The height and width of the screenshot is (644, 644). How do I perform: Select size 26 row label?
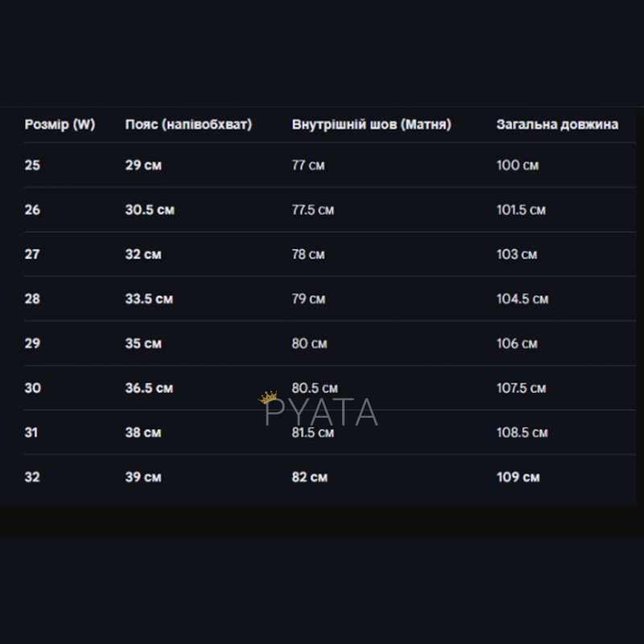(32, 210)
